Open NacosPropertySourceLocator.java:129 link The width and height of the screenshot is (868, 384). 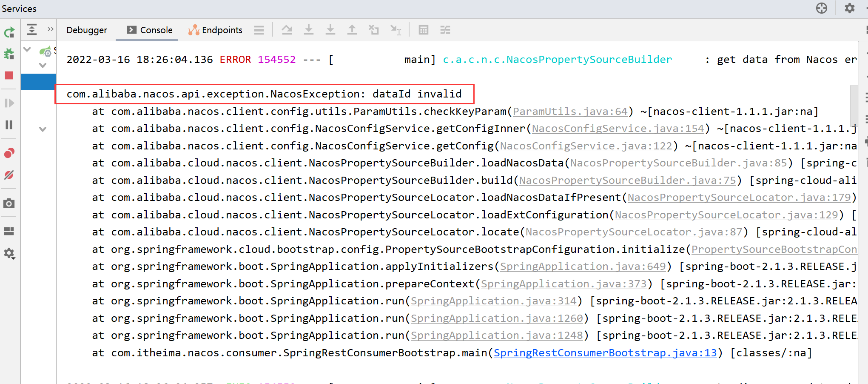(x=727, y=215)
